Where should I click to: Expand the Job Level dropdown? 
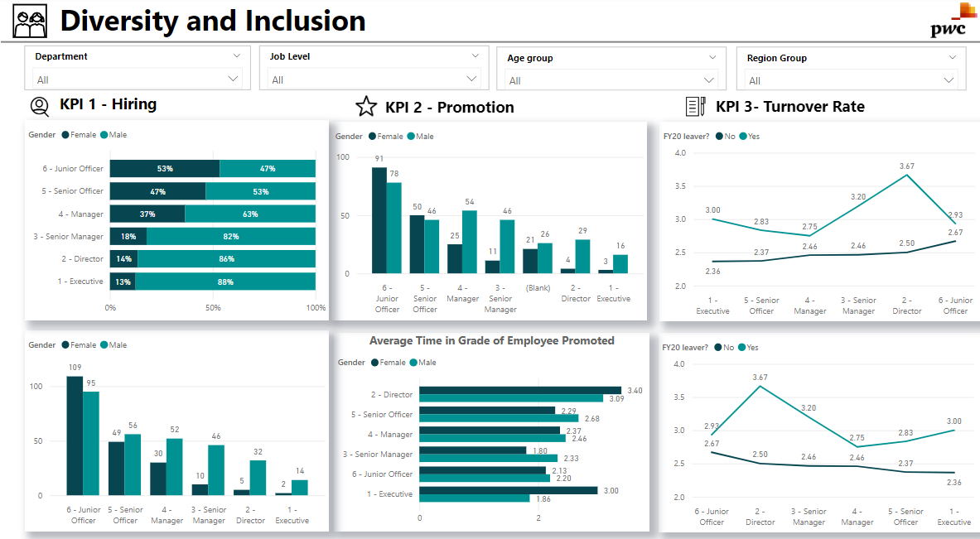tap(473, 56)
